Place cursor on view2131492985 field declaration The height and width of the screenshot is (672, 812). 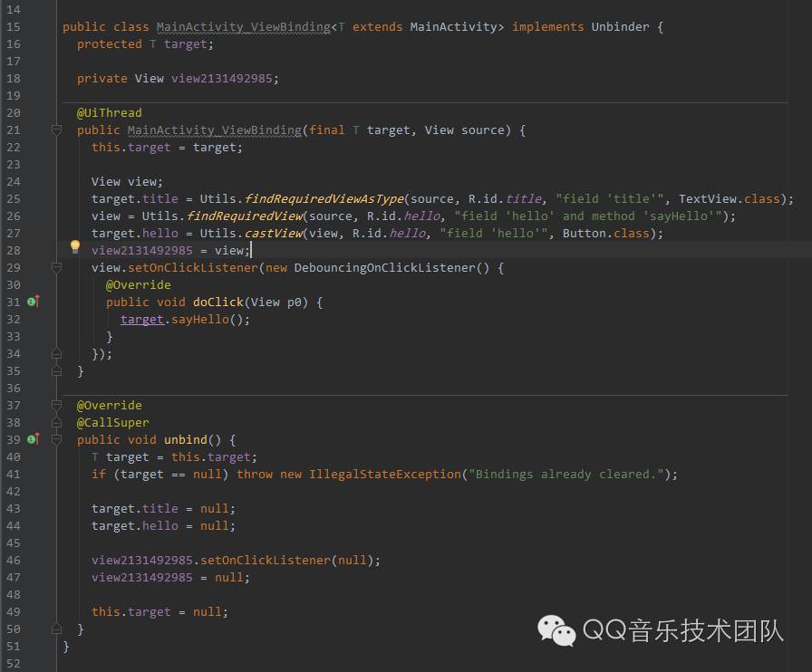tap(222, 79)
